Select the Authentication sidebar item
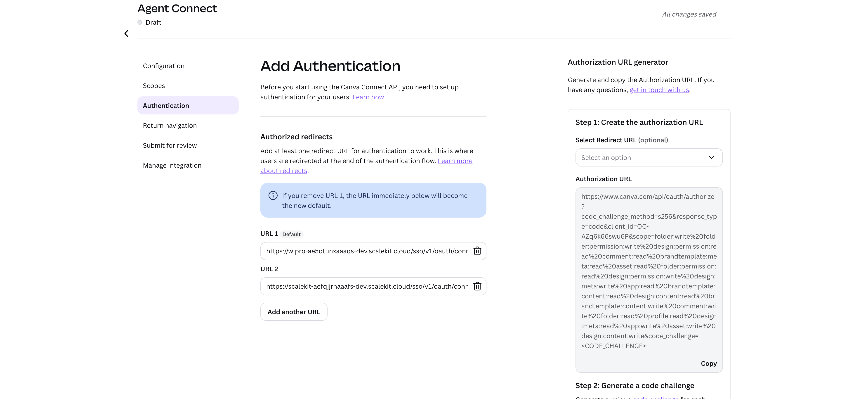Image resolution: width=868 pixels, height=399 pixels. 188,106
